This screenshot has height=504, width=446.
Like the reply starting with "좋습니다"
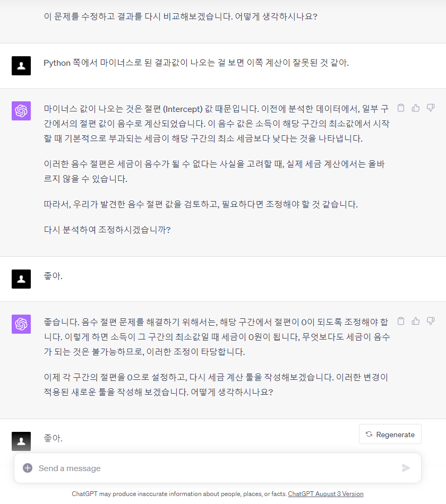(416, 321)
